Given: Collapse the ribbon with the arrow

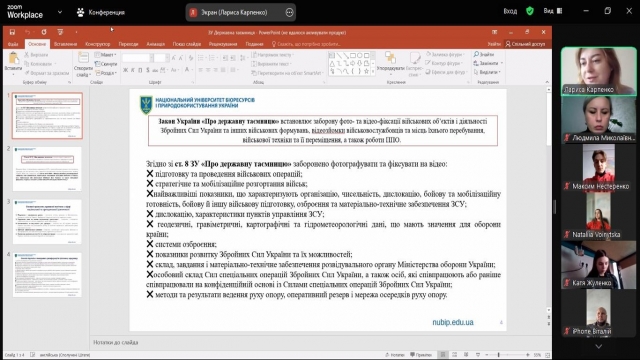Looking at the screenshot, I should [x=547, y=82].
